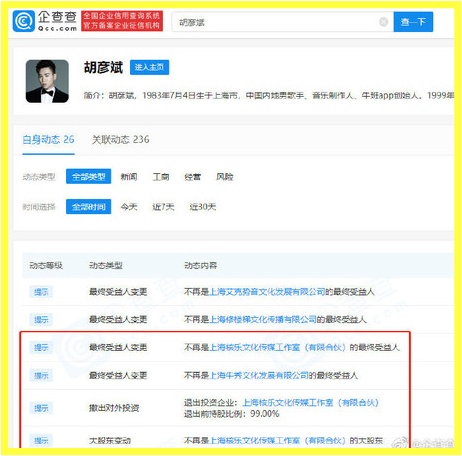Select the 全部类型 filter
Screen dimensions: 462x456
click(88, 176)
